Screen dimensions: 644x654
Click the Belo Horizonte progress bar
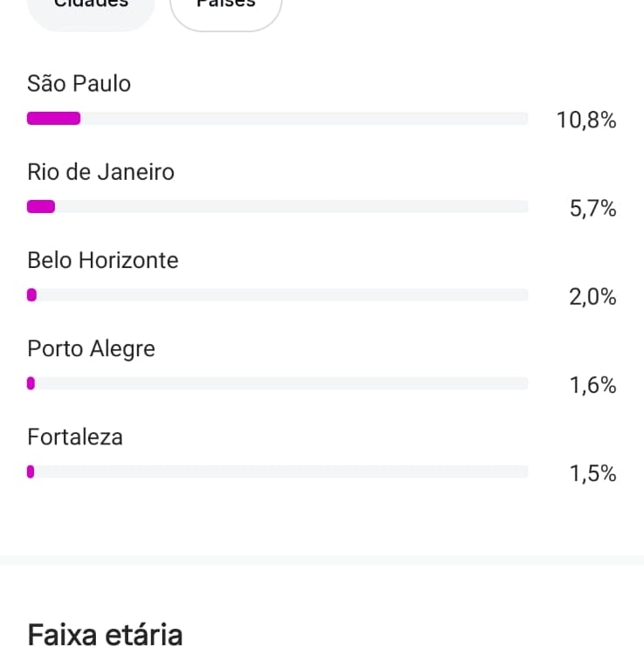[277, 295]
